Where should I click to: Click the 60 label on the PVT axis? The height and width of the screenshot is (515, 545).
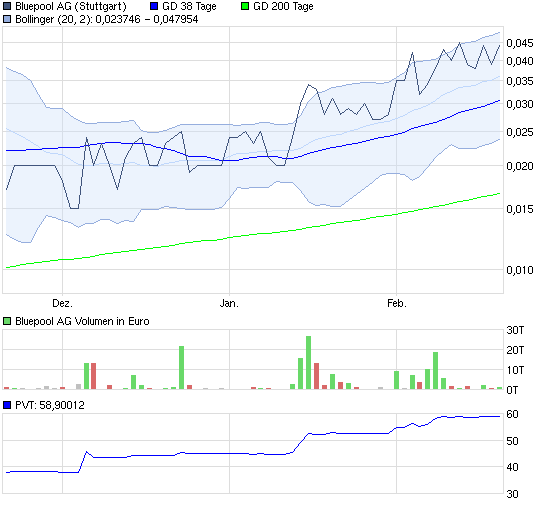click(513, 415)
